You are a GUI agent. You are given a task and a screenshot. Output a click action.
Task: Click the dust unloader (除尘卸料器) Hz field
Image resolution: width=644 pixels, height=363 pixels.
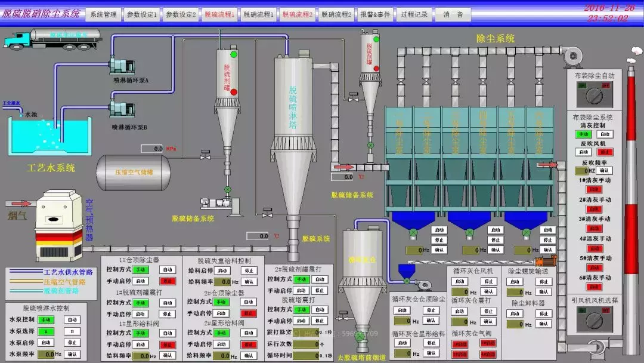tap(515, 324)
